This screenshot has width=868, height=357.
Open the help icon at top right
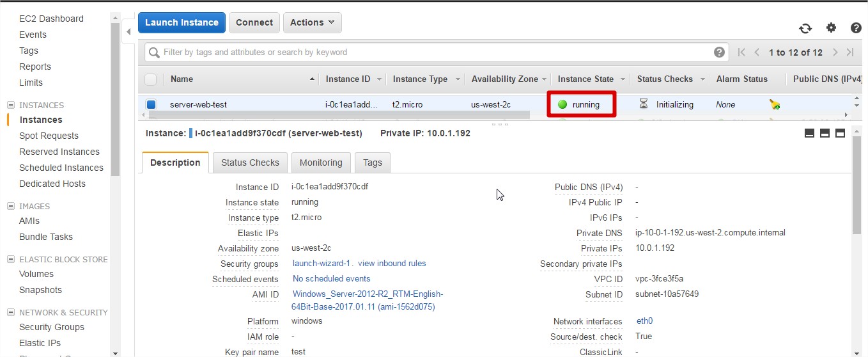(856, 28)
